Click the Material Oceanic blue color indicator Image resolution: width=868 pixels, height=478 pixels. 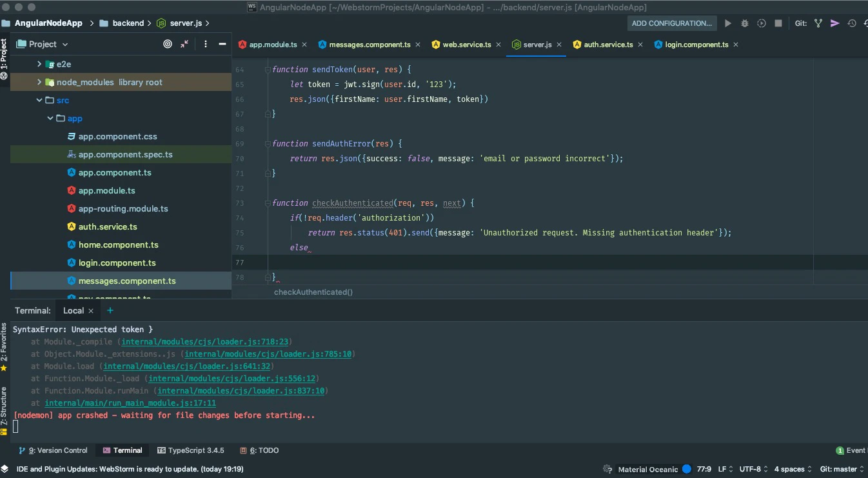687,469
